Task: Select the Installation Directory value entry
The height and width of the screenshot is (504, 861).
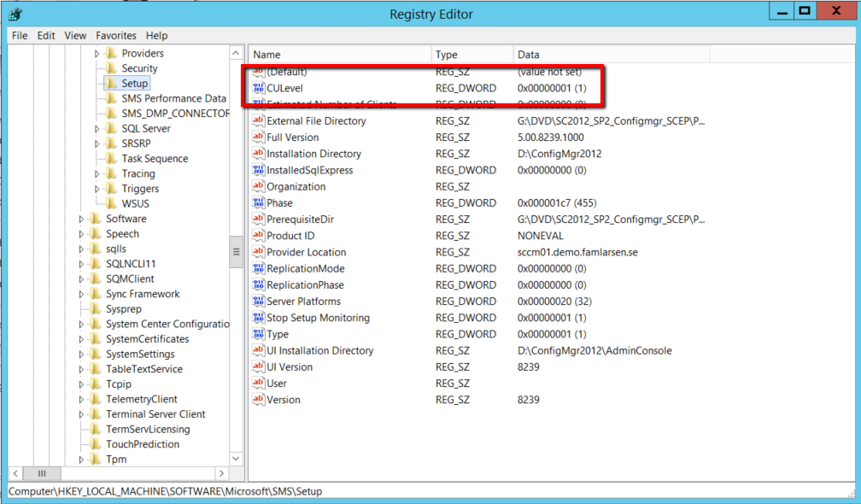Action: [x=313, y=154]
